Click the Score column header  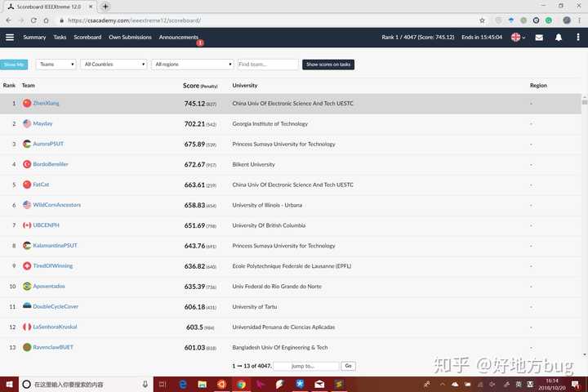click(x=200, y=86)
